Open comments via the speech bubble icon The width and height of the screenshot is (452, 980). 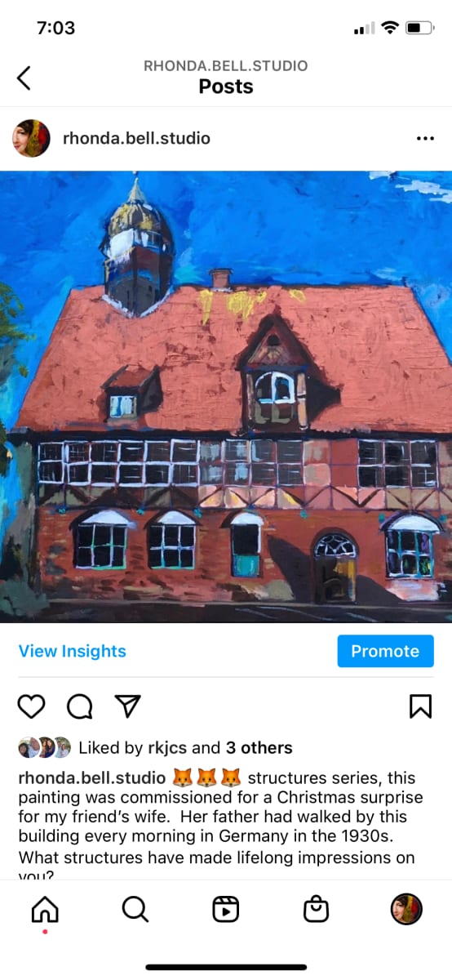pyautogui.click(x=79, y=706)
